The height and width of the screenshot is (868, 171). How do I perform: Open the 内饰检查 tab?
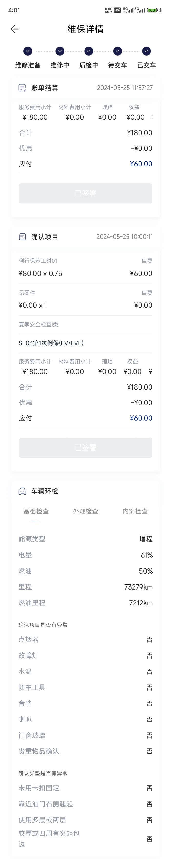135,511
